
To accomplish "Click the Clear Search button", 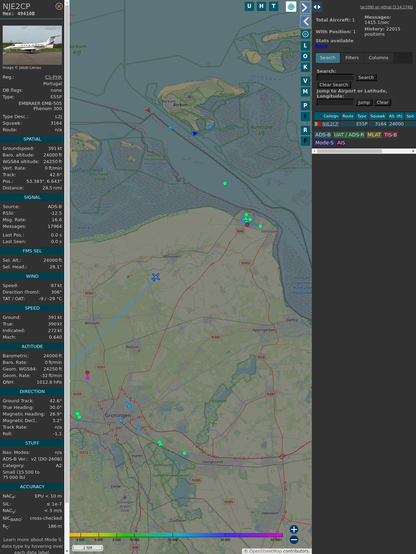I will click(333, 84).
